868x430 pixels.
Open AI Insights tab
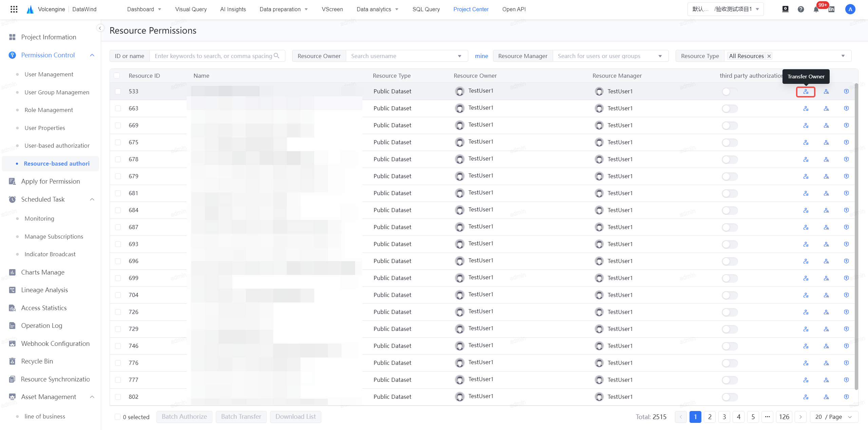click(x=233, y=9)
